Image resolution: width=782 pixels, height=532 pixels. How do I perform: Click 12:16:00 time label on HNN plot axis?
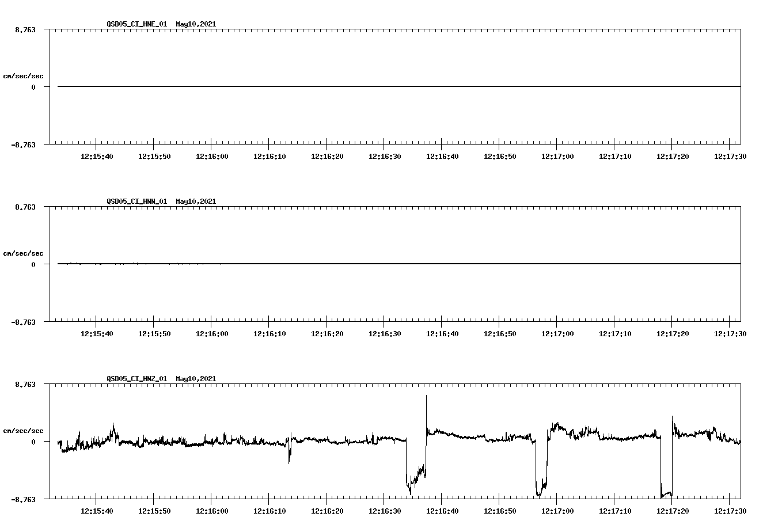pyautogui.click(x=212, y=333)
